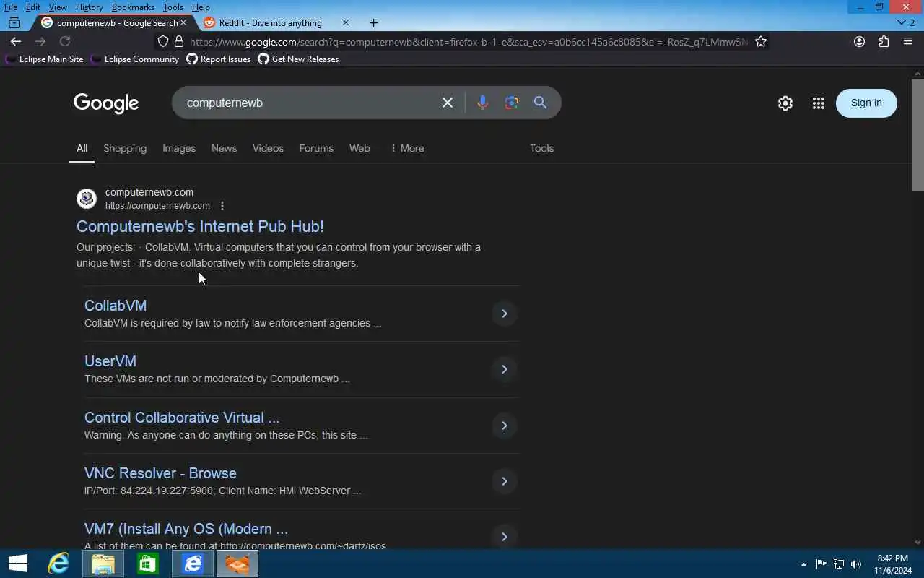Open the History menu
The width and height of the screenshot is (924, 578).
[89, 7]
